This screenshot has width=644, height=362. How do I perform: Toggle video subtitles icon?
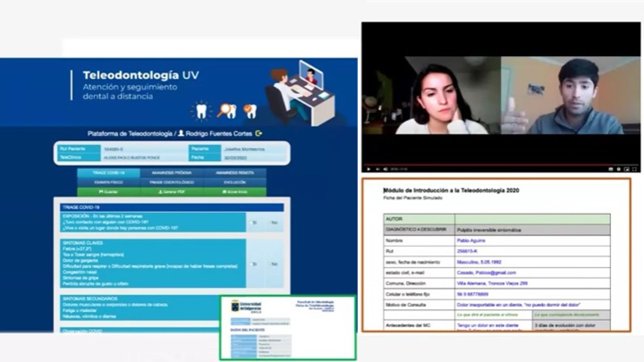[x=611, y=169]
